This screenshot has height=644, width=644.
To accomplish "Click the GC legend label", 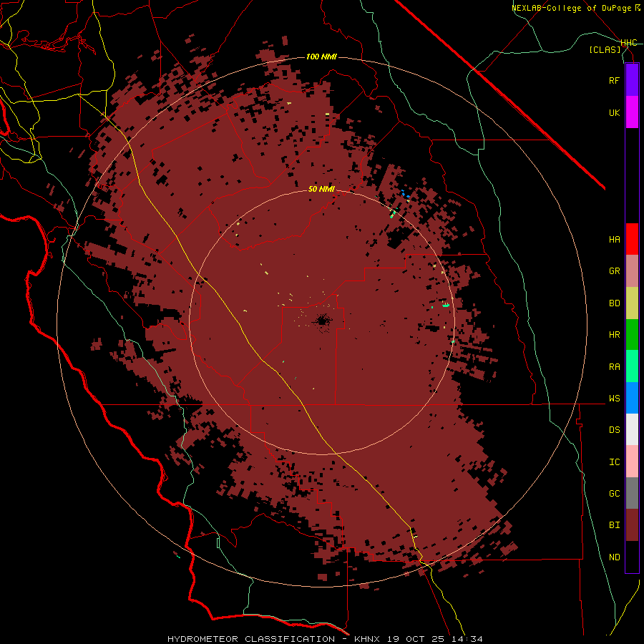I will pos(614,494).
